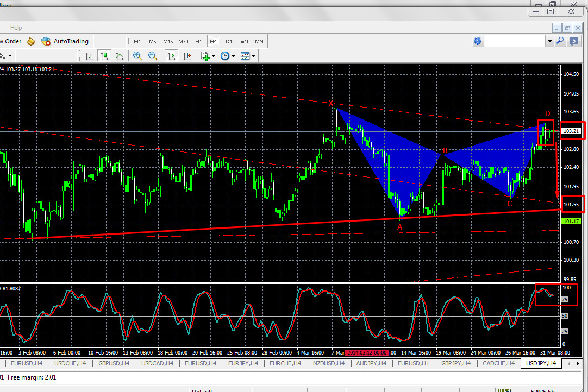The height and width of the screenshot is (392, 588).
Task: Open the USDCAD,H4 chart tab
Action: click(x=157, y=363)
